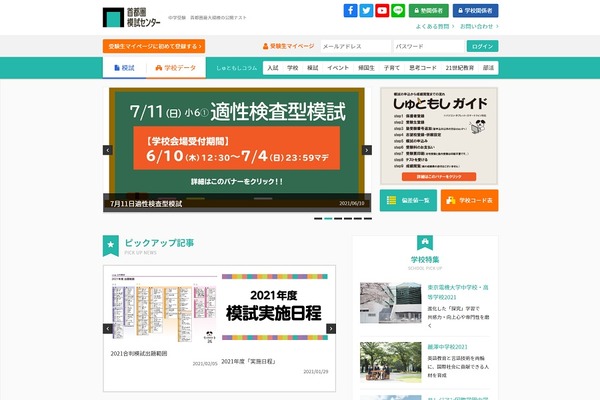
Task: Open the しゅともしガイド banner
Action: (x=439, y=136)
